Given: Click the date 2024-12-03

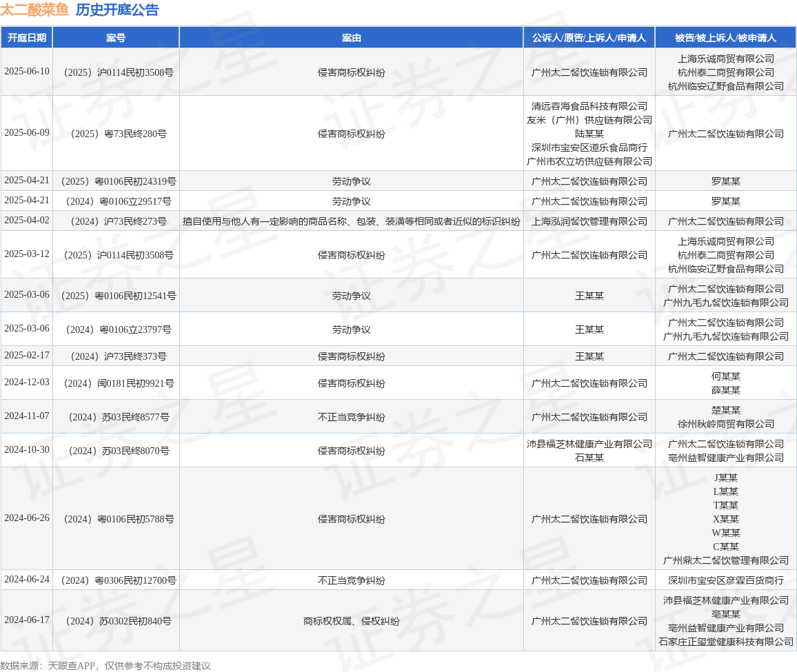Looking at the screenshot, I should click(27, 383).
